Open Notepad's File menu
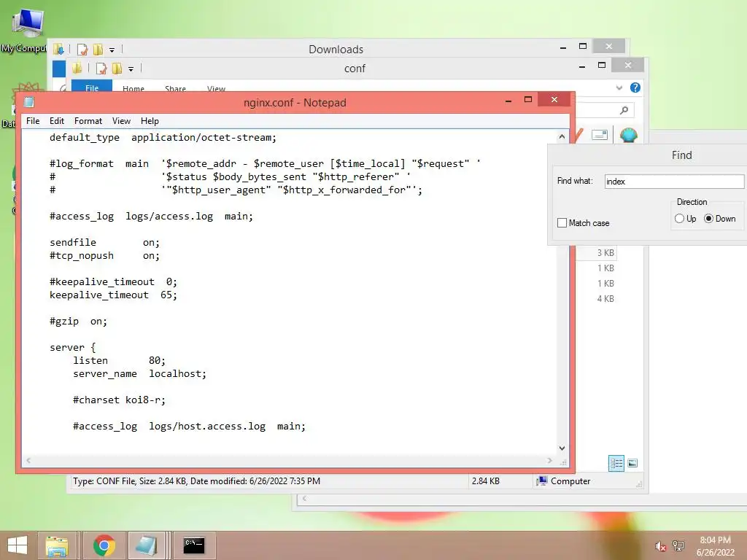The width and height of the screenshot is (747, 560). tap(33, 121)
